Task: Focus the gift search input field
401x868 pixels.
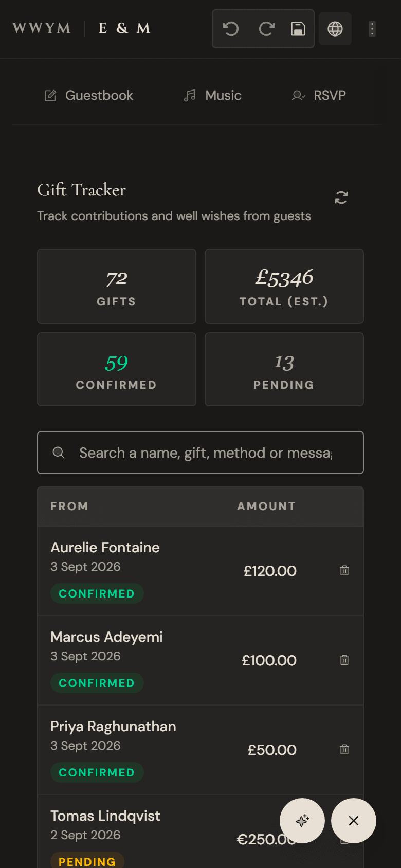Action: [x=200, y=453]
